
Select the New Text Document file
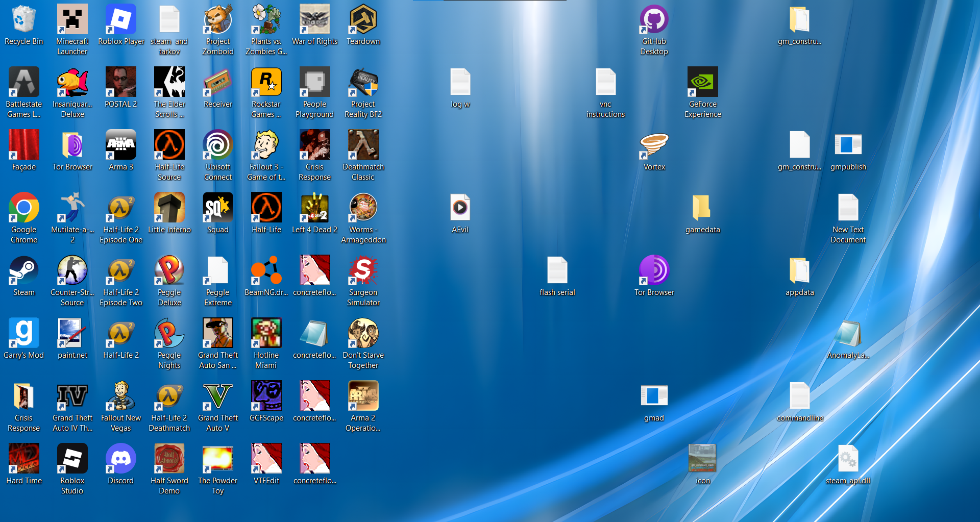[848, 207]
